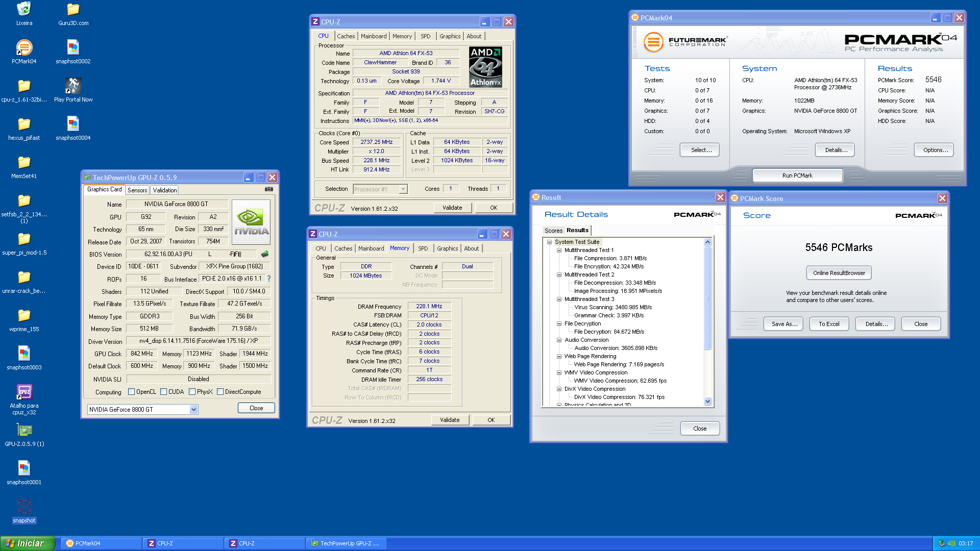Click the Iniciar start button
This screenshot has height=551, width=980.
coord(28,543)
